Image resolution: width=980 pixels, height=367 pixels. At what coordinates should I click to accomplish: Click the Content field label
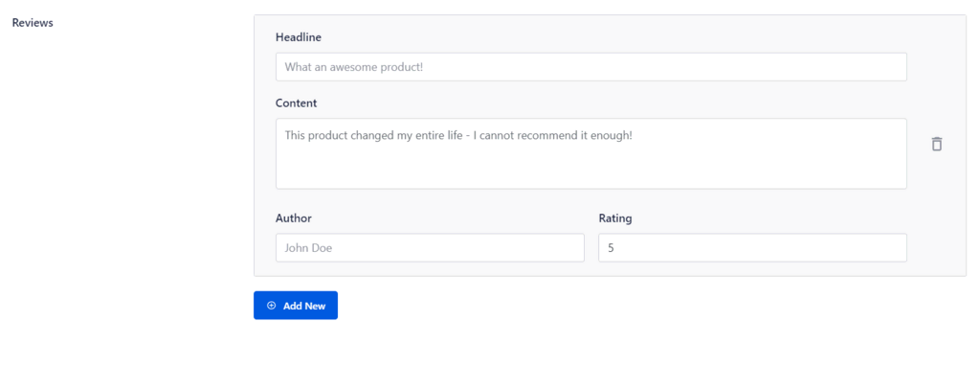[x=297, y=103]
